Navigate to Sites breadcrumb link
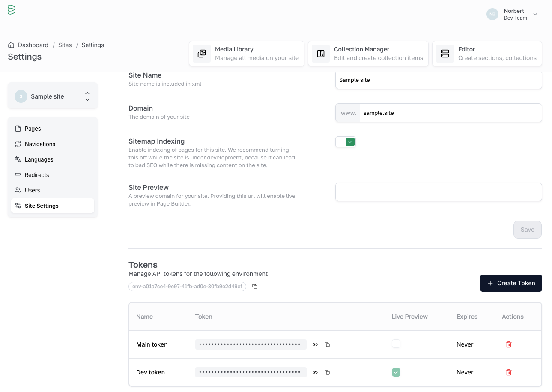 (65, 45)
